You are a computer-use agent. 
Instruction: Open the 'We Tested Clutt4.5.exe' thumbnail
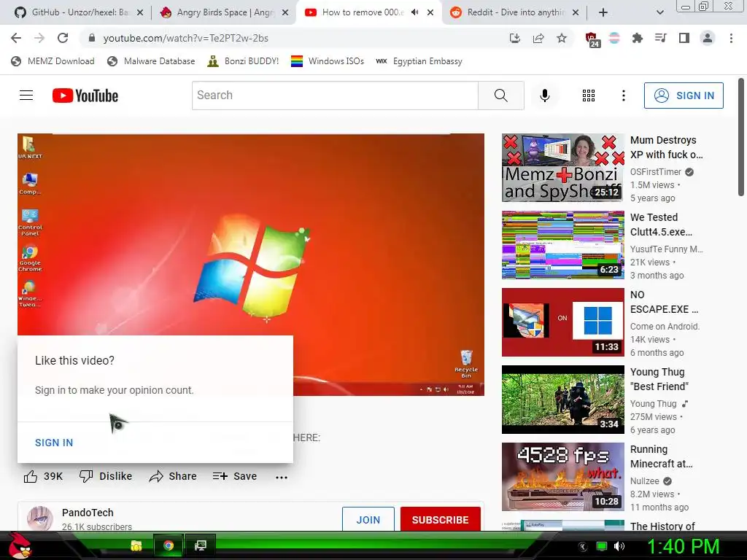(x=562, y=245)
